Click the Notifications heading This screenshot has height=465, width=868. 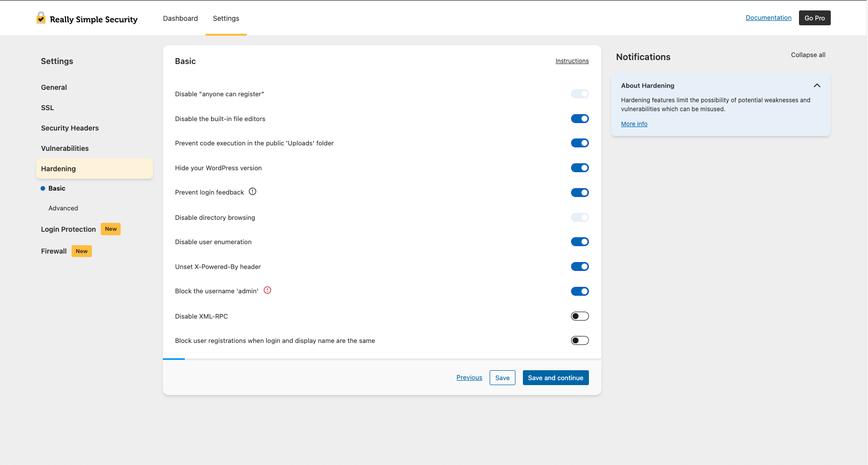click(x=643, y=57)
